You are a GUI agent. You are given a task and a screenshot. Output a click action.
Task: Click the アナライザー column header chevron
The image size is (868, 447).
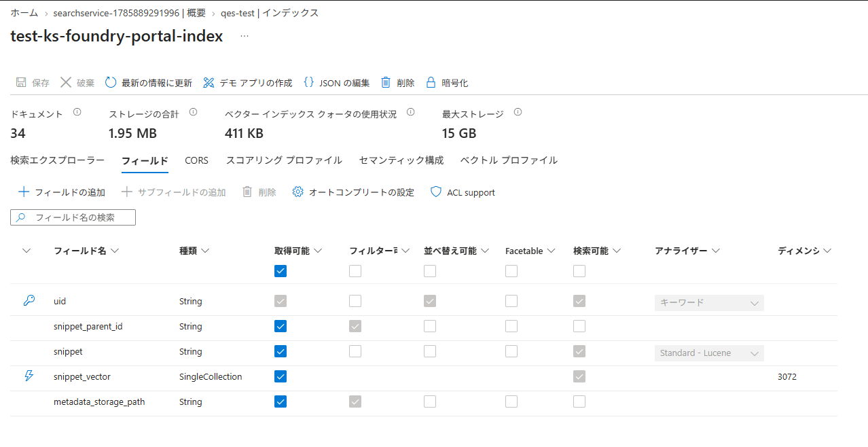click(x=715, y=251)
